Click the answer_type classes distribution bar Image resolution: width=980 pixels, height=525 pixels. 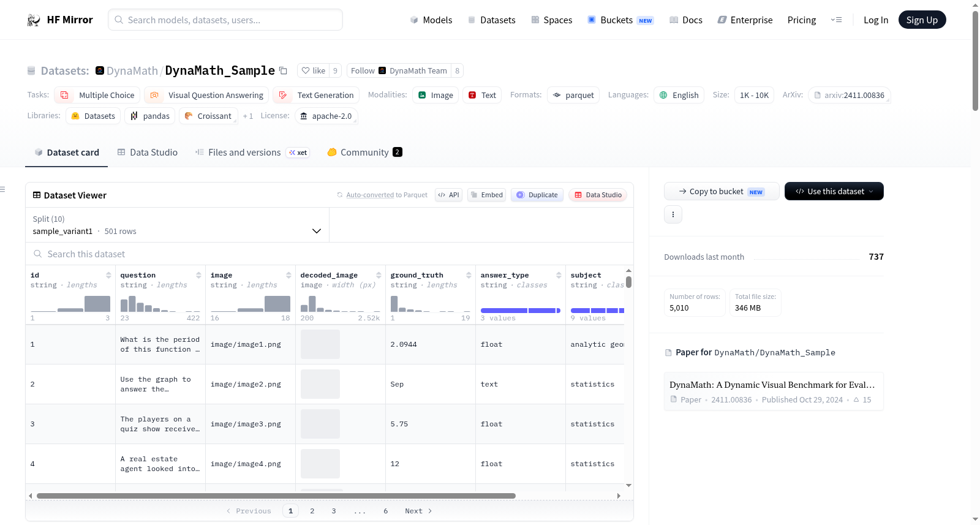521,311
